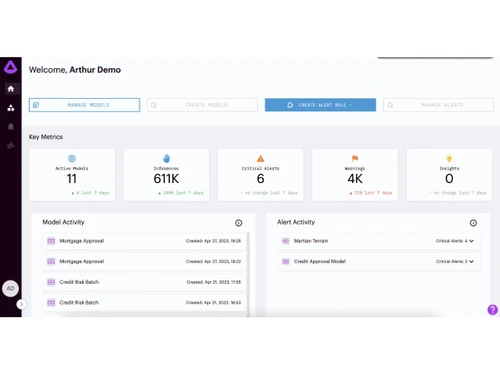This screenshot has width=500, height=375.
Task: Click the Welcome, Arthur Demo heading
Action: tap(75, 70)
